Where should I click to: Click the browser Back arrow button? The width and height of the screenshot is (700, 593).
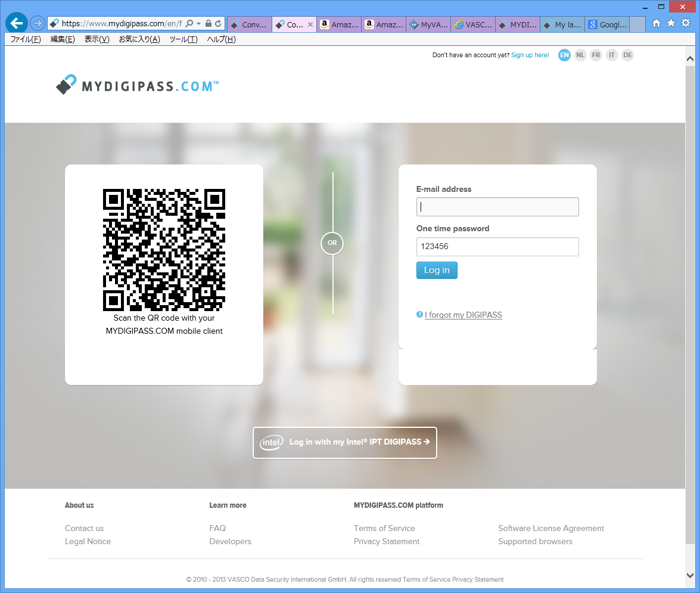point(17,23)
